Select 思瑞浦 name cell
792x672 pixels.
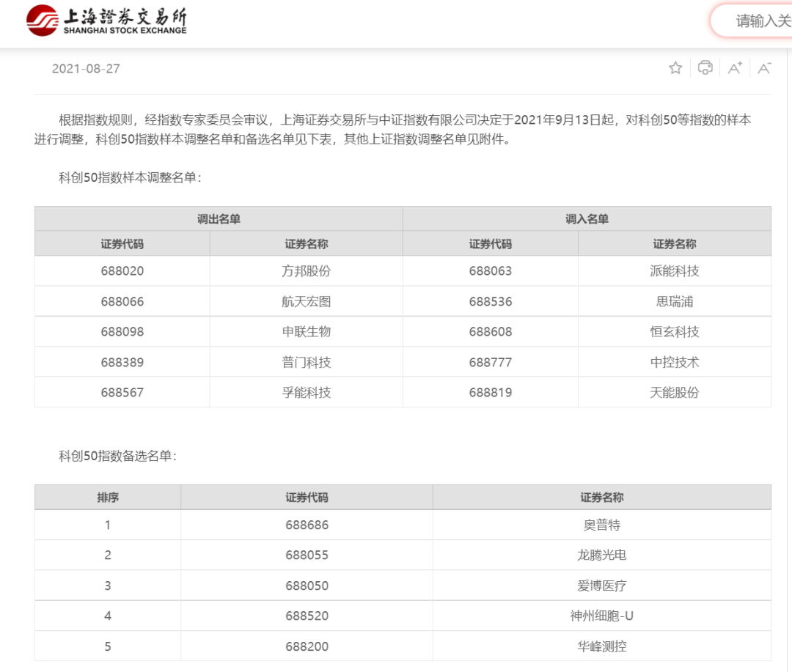point(675,301)
